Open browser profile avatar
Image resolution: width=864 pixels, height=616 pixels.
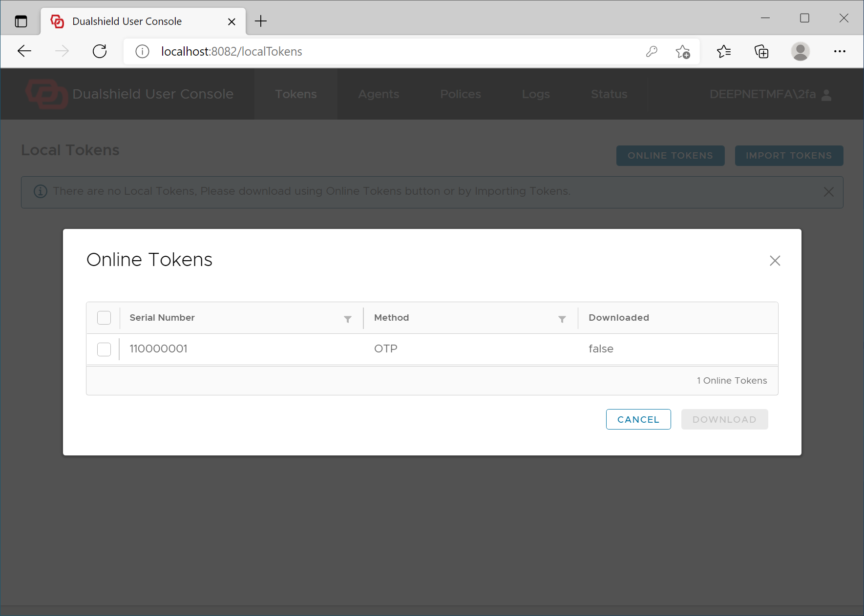coord(800,51)
